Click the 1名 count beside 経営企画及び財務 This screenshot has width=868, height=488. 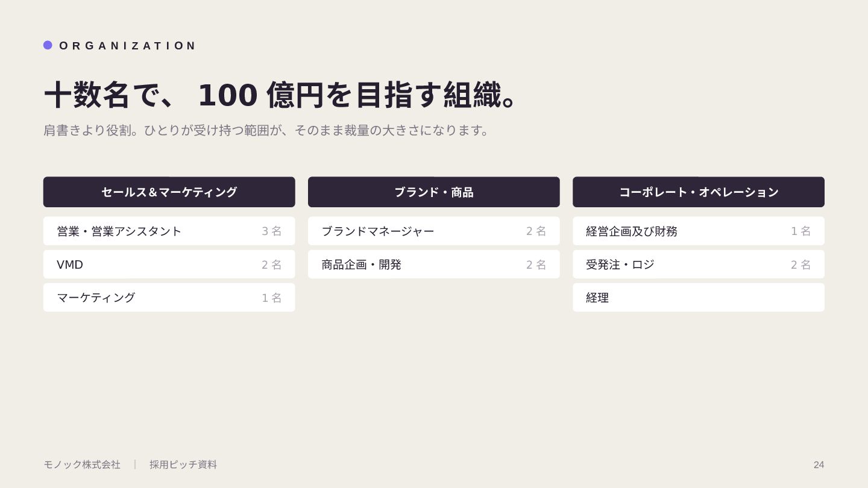800,231
